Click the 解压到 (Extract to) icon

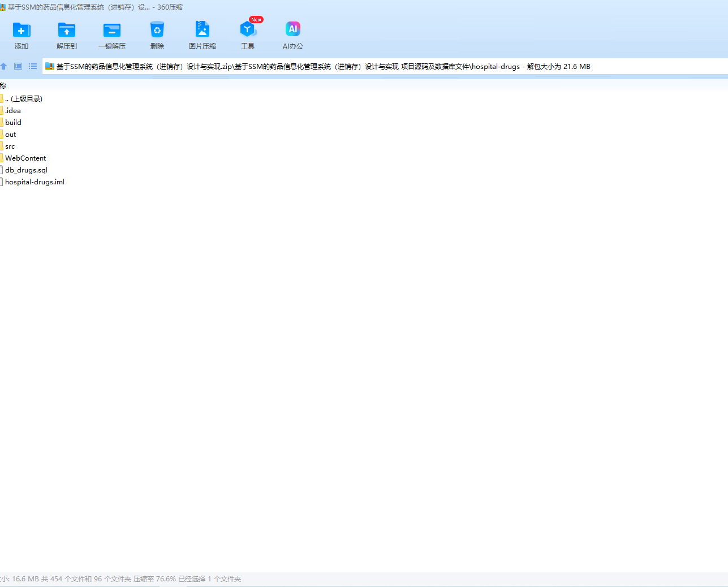[67, 29]
